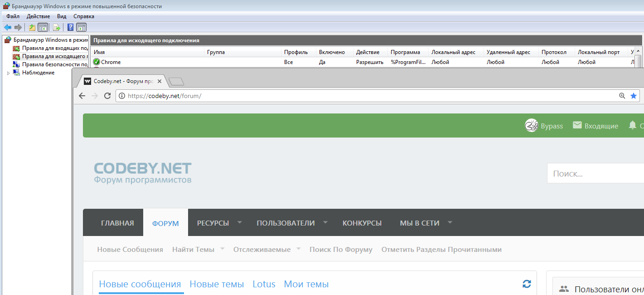Click the blue refresh icon in posts panel
This screenshot has width=644, height=295.
click(x=527, y=284)
